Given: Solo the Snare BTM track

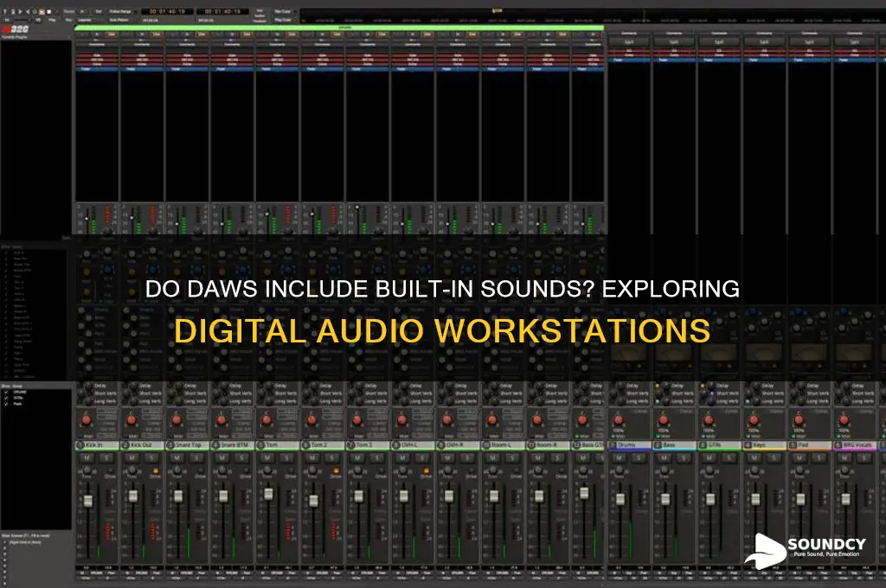Looking at the screenshot, I should (x=242, y=457).
